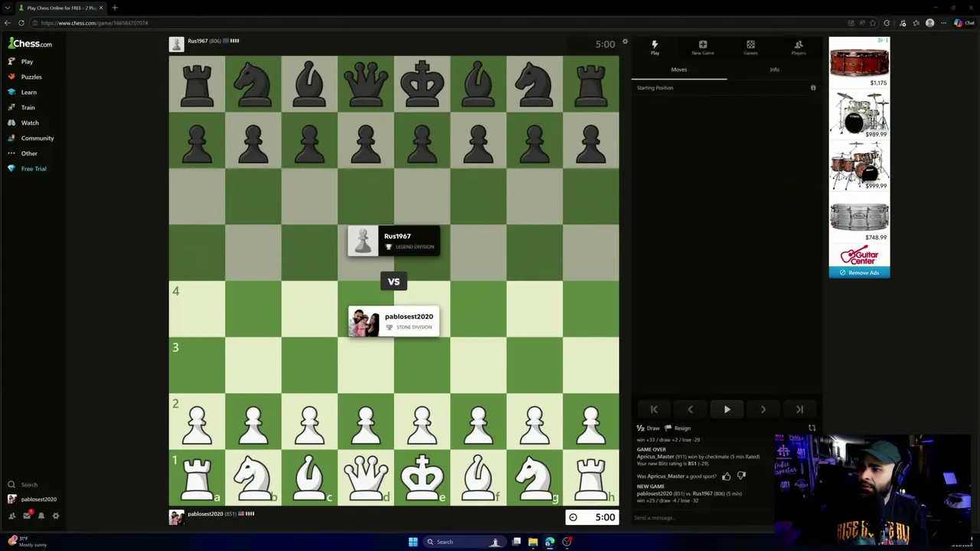Switch to the Moves tab
Screen dimensions: 980x551
tap(679, 70)
